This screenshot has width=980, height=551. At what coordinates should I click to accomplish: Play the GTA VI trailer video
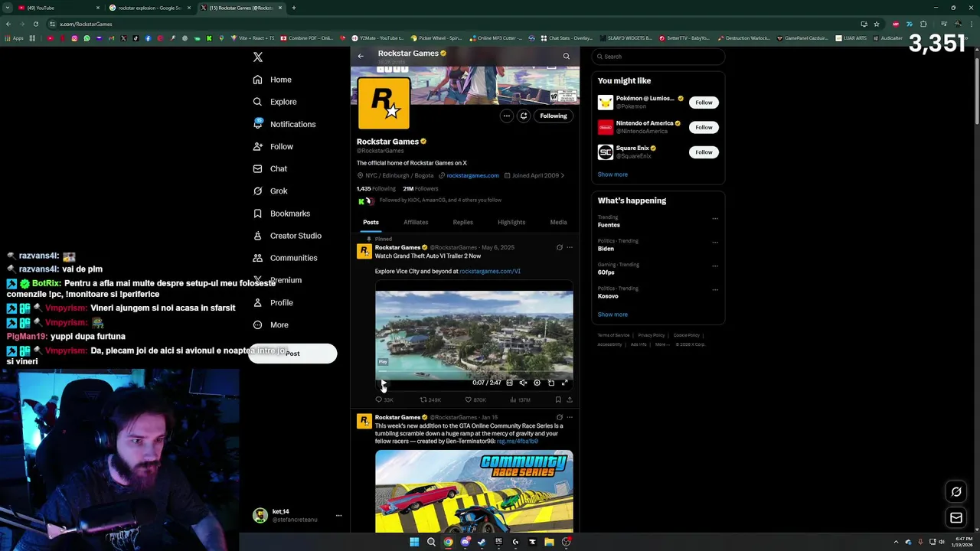click(384, 383)
